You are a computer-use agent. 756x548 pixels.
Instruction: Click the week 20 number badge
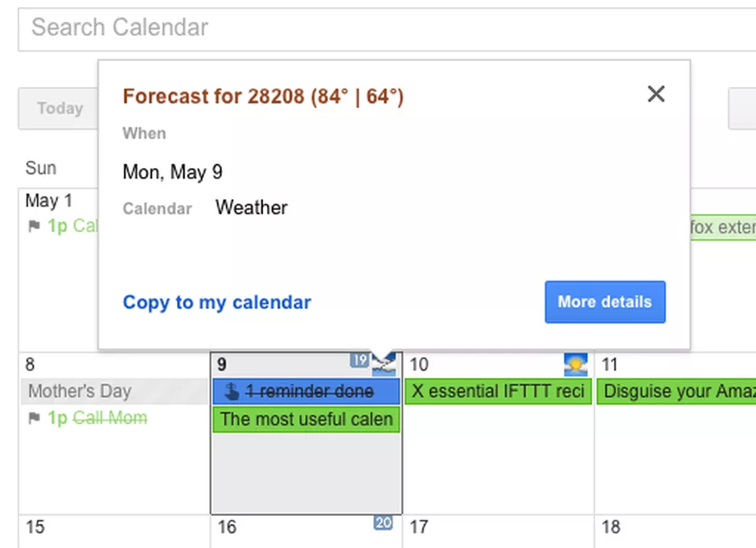pyautogui.click(x=383, y=523)
